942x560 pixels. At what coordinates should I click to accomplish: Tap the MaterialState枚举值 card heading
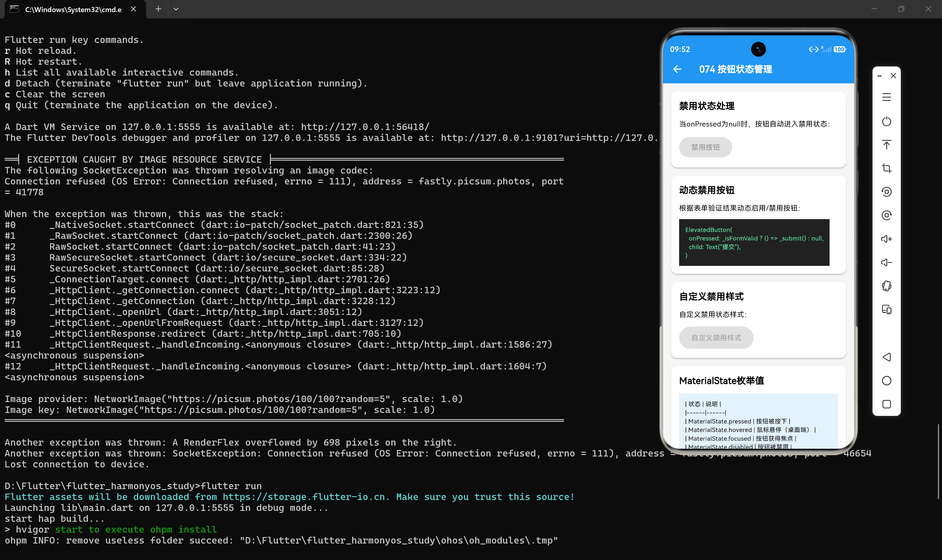(x=722, y=381)
